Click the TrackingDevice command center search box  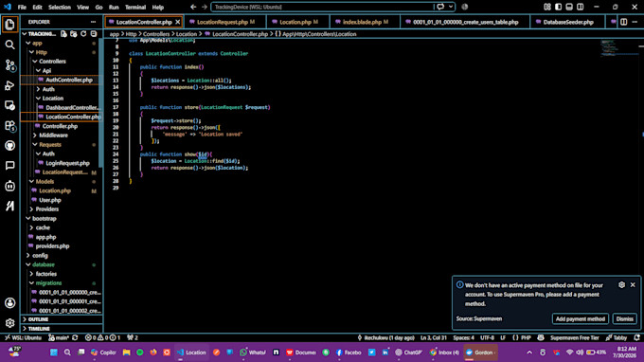click(322, 7)
